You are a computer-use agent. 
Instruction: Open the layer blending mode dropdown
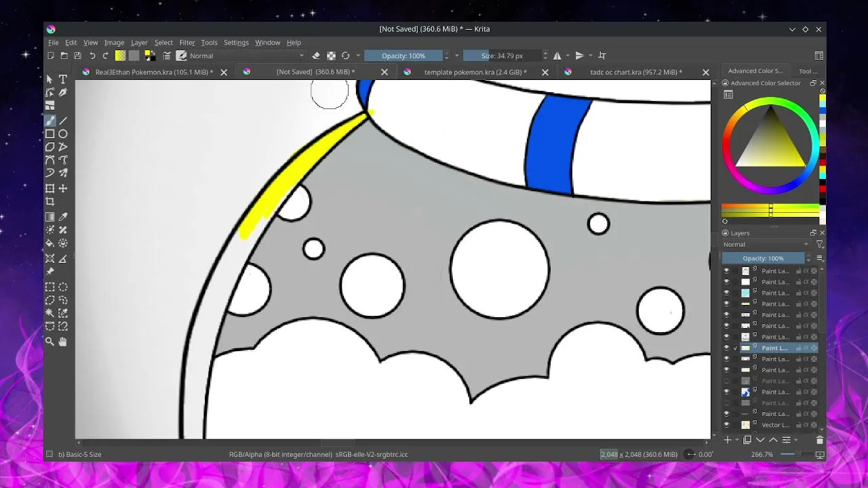click(766, 245)
